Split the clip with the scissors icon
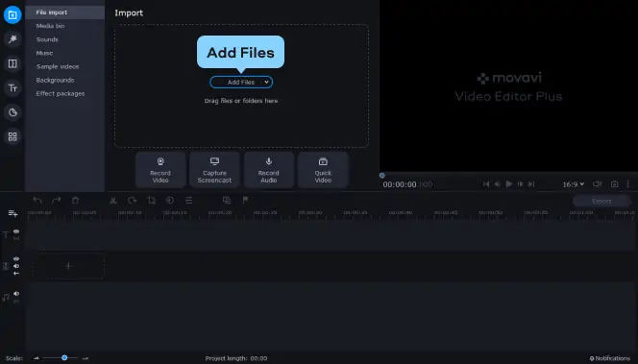This screenshot has width=638, height=364. click(x=113, y=200)
